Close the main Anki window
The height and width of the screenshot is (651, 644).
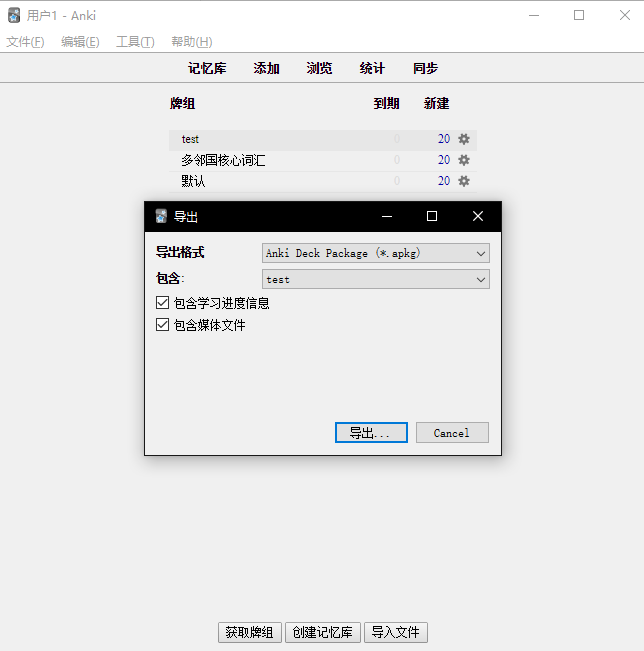(x=625, y=15)
